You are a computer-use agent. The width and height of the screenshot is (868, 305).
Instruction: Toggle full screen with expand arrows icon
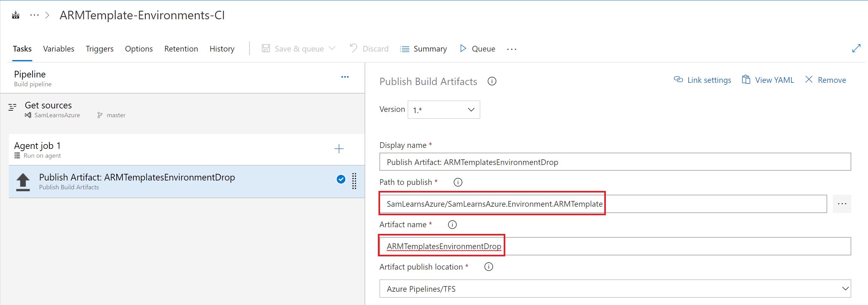856,48
